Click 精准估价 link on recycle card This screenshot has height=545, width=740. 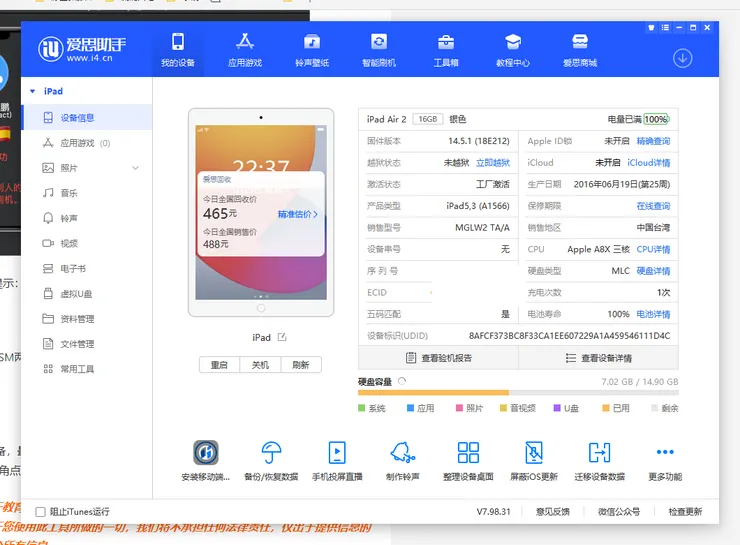297,214
